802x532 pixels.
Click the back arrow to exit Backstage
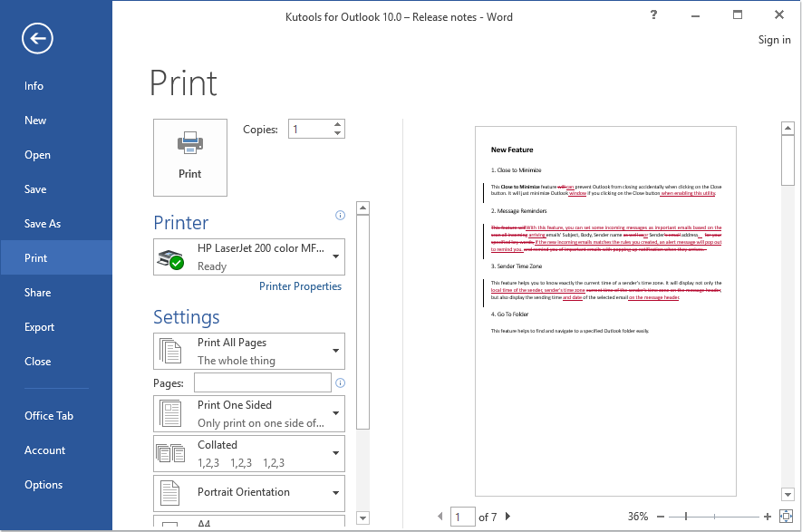[x=38, y=37]
